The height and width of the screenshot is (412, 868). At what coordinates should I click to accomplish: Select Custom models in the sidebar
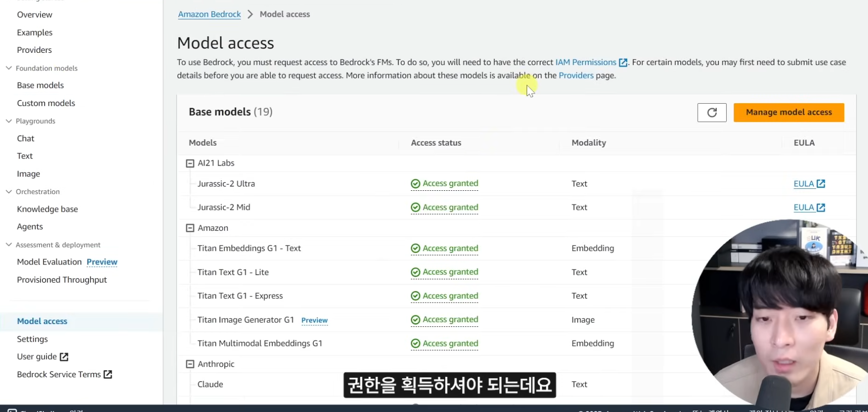point(46,103)
